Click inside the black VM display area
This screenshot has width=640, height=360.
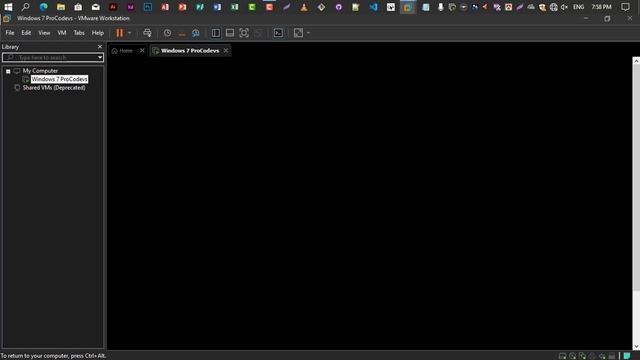[369, 203]
